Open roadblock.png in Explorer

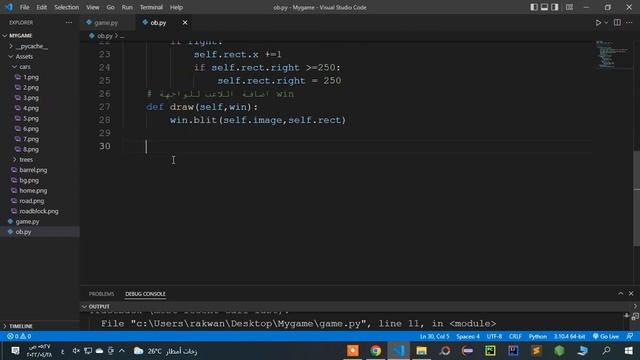pyautogui.click(x=40, y=211)
